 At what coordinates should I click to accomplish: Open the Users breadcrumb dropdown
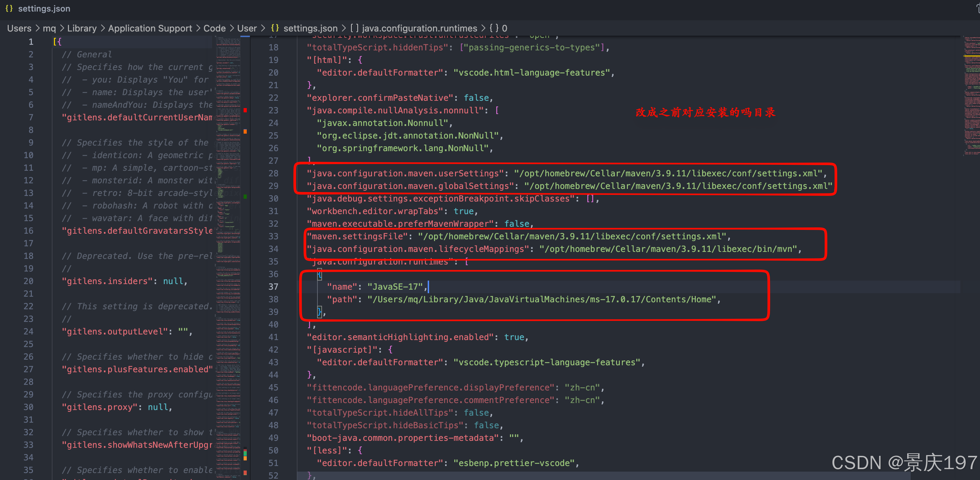tap(19, 28)
